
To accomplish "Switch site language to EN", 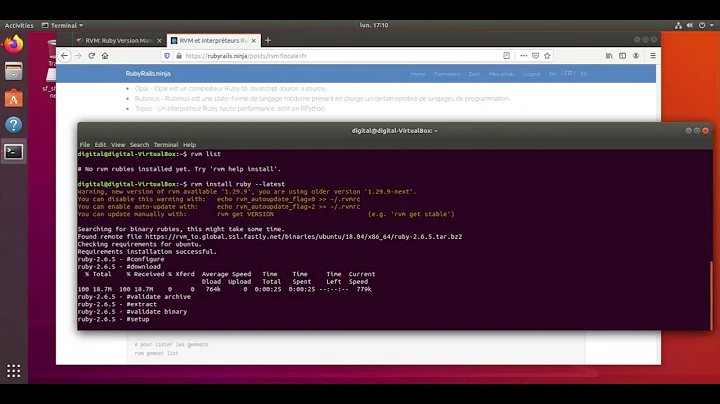I will [x=552, y=74].
